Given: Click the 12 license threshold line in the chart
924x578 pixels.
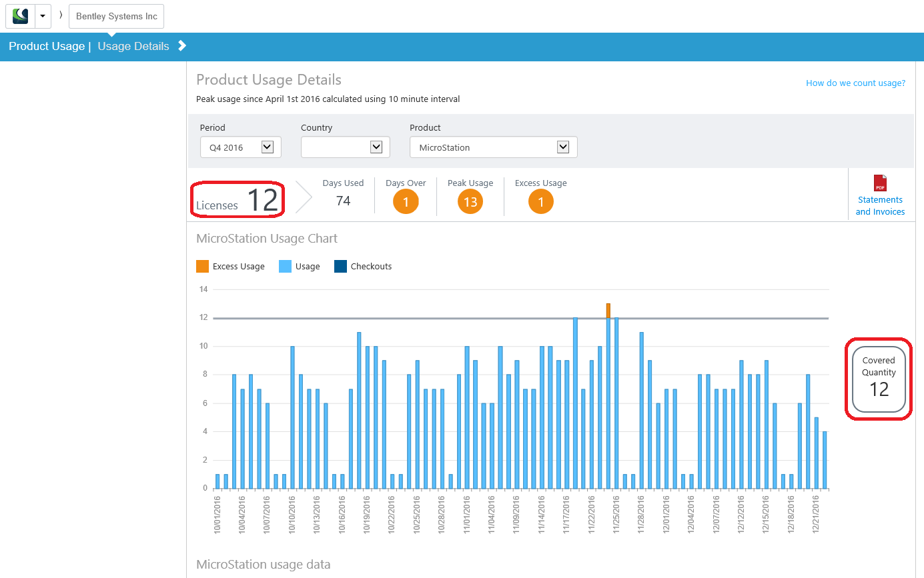Looking at the screenshot, I should pyautogui.click(x=520, y=318).
